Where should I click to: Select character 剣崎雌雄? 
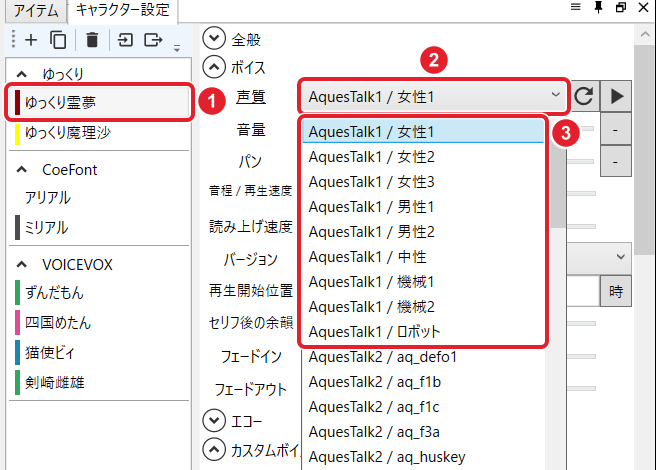click(100, 383)
